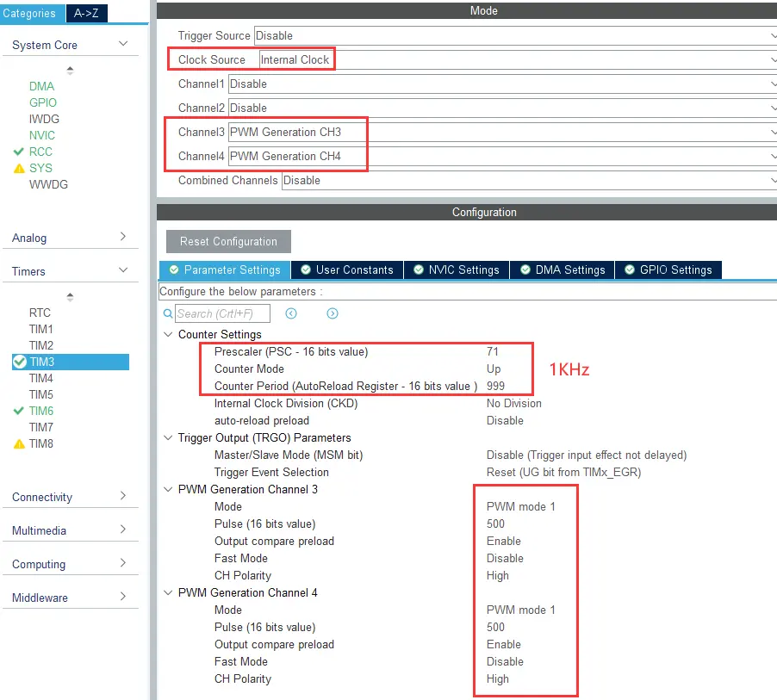Screen dimensions: 777x700
Task: Click the SYS warning triangle icon
Action: pyautogui.click(x=19, y=169)
